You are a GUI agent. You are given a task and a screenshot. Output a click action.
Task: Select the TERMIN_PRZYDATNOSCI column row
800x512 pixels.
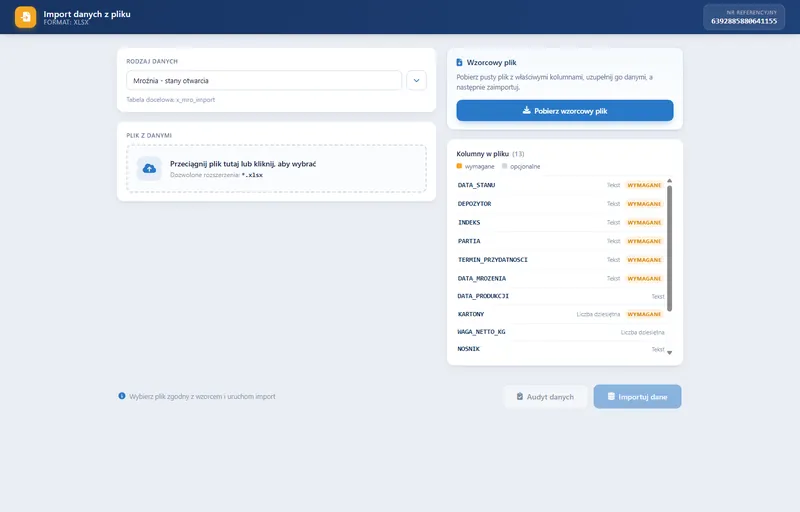(x=561, y=260)
